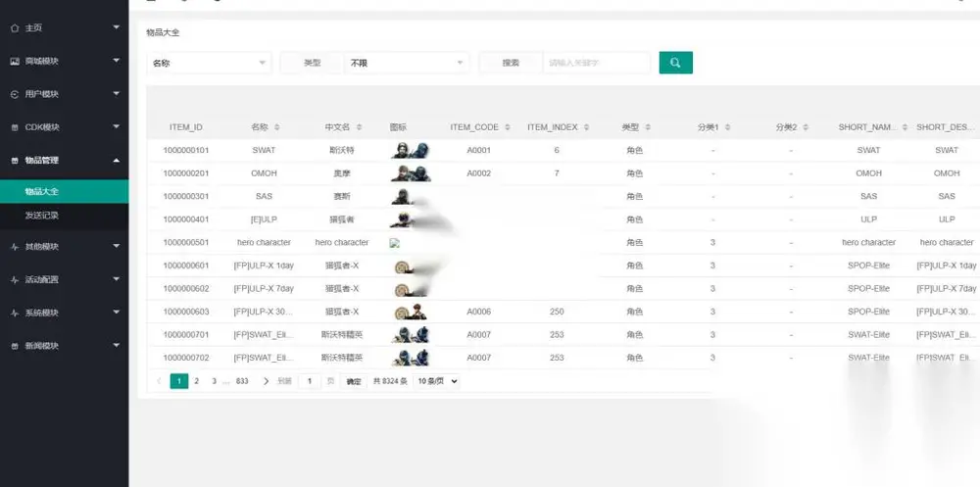
Task: Click the current page 1 button
Action: (x=178, y=381)
